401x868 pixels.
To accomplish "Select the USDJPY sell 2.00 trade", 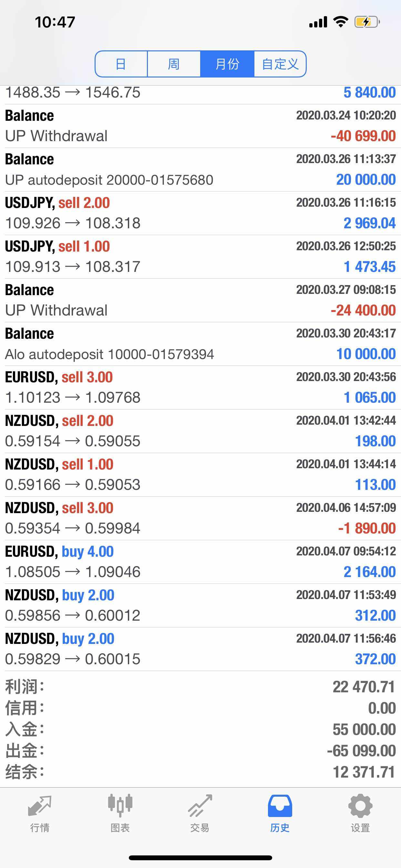I will tap(200, 213).
